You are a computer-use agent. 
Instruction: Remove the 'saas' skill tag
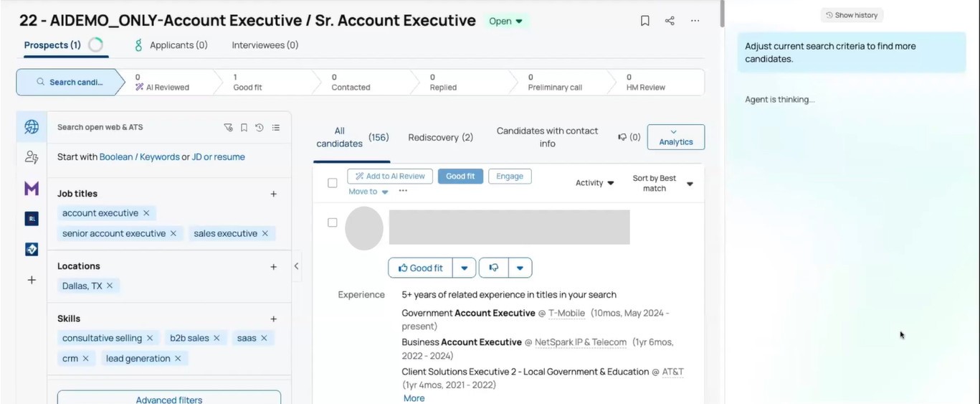pyautogui.click(x=264, y=338)
